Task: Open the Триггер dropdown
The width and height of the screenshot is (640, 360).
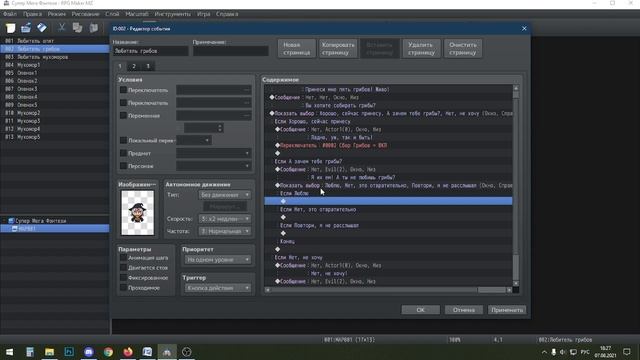Action: (x=218, y=288)
